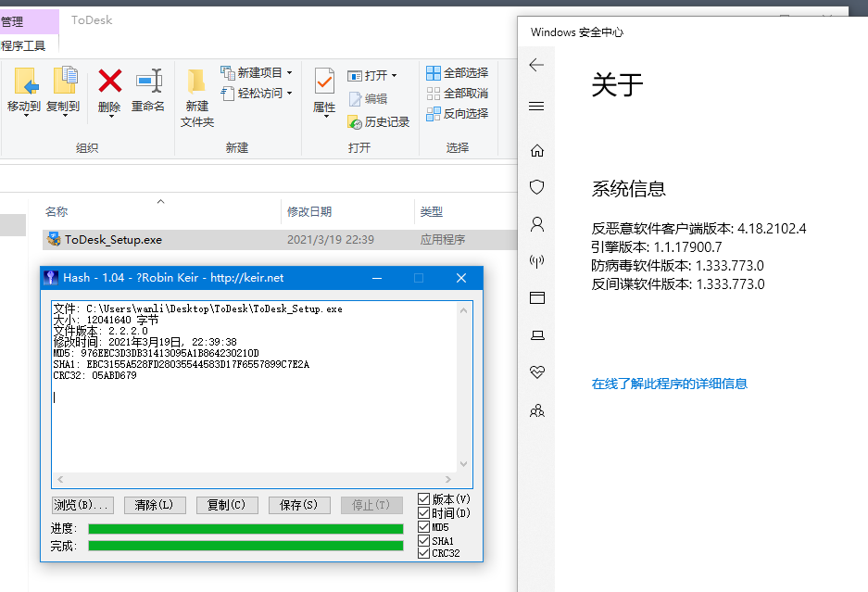Toggle the MD5 checkbox
Image resolution: width=868 pixels, height=592 pixels.
pos(423,526)
